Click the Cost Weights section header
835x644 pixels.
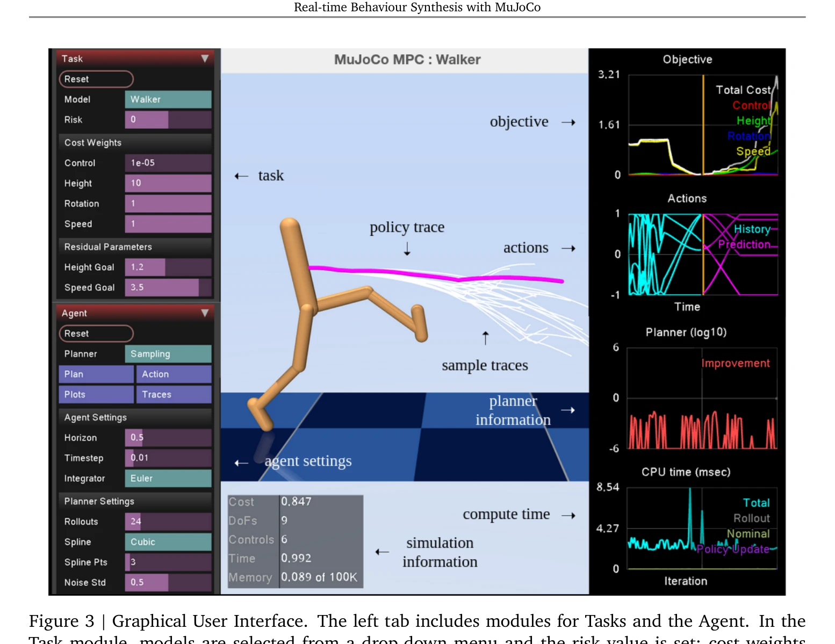135,142
